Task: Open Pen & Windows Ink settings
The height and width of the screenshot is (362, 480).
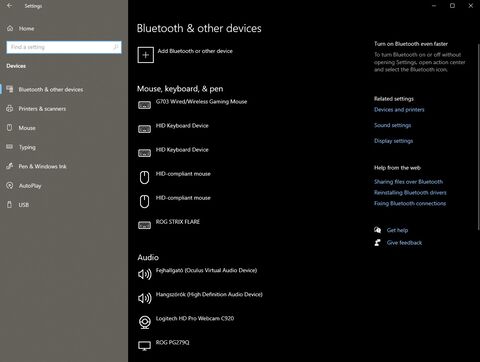Action: (42, 166)
